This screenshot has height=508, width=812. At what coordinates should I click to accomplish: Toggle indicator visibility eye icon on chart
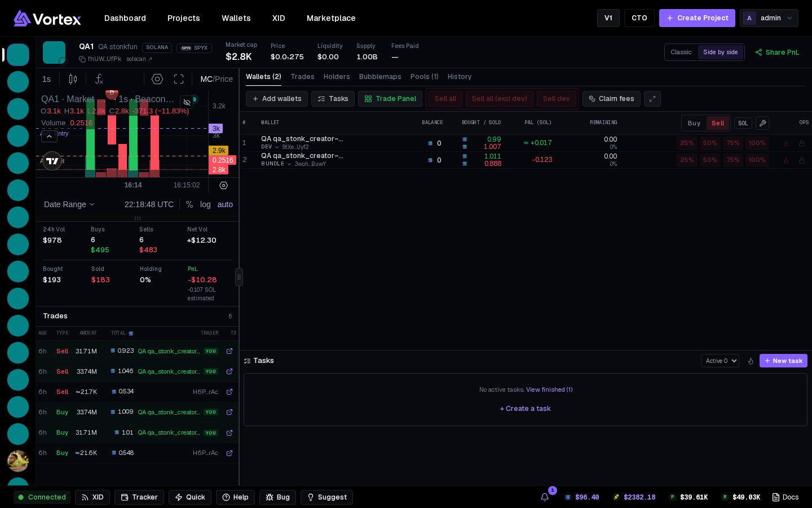pos(187,102)
